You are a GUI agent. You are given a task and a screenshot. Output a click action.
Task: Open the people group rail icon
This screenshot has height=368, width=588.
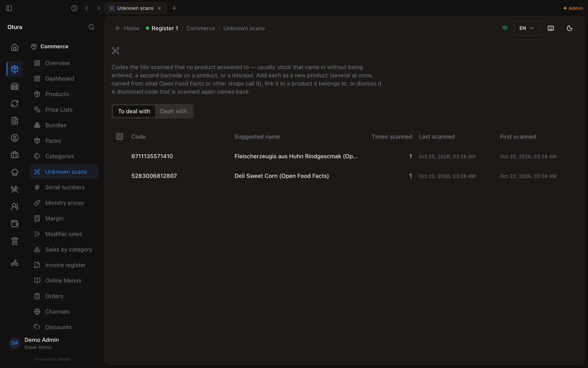[x=15, y=207]
